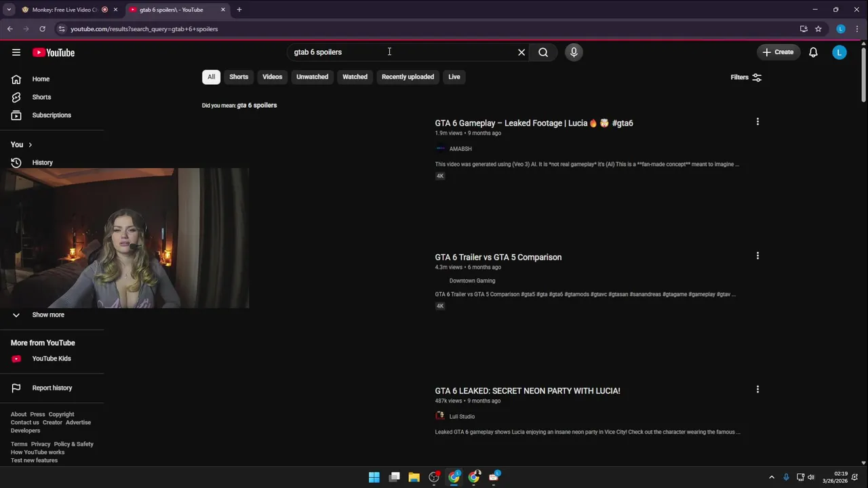Select the Videos filter chip
Screen dimensions: 868x488
[272, 77]
